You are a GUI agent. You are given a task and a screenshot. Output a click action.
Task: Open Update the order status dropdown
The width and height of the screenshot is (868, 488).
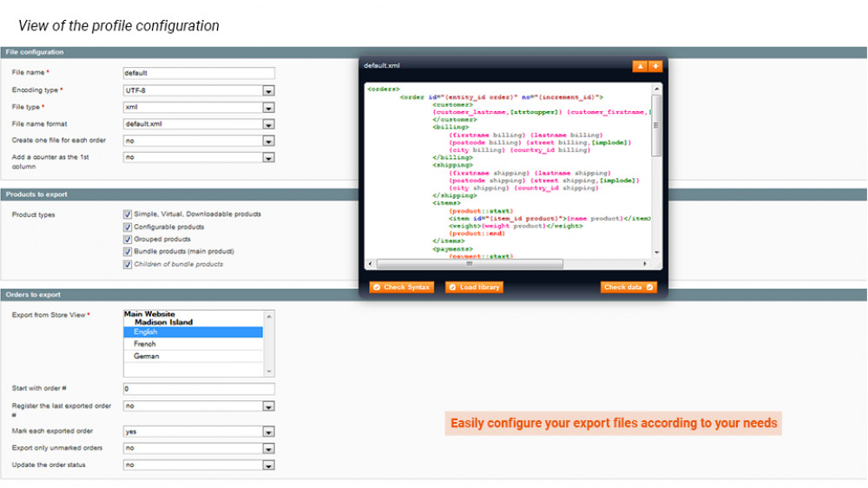tap(199, 465)
